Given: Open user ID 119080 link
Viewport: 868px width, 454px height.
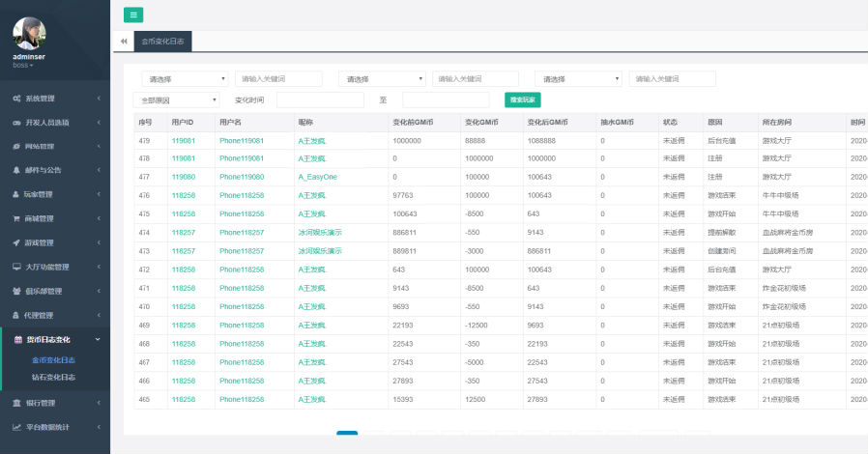Looking at the screenshot, I should coord(184,177).
